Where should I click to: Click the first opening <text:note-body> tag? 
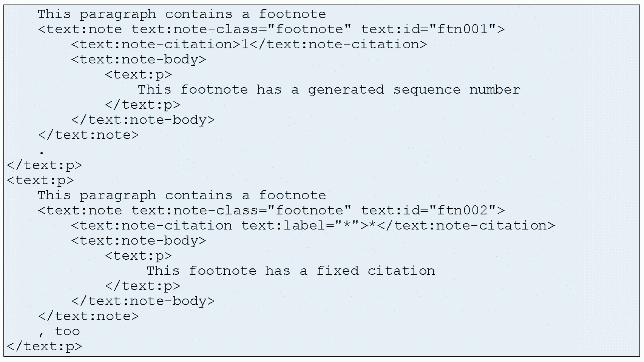click(x=139, y=60)
